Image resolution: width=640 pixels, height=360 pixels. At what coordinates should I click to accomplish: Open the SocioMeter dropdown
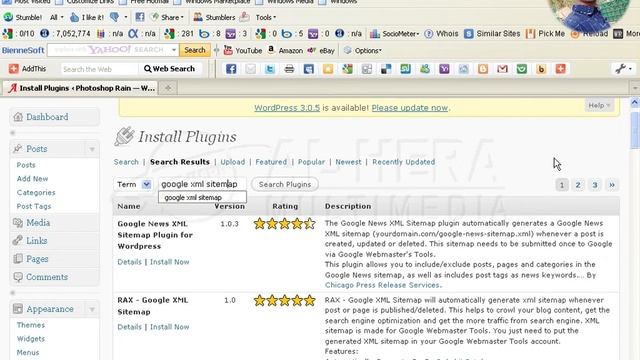click(394, 34)
